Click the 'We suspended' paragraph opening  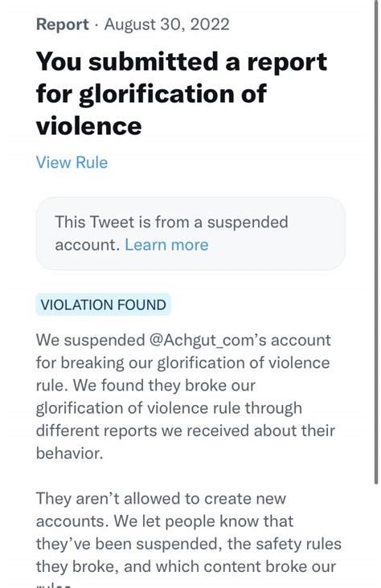click(91, 341)
